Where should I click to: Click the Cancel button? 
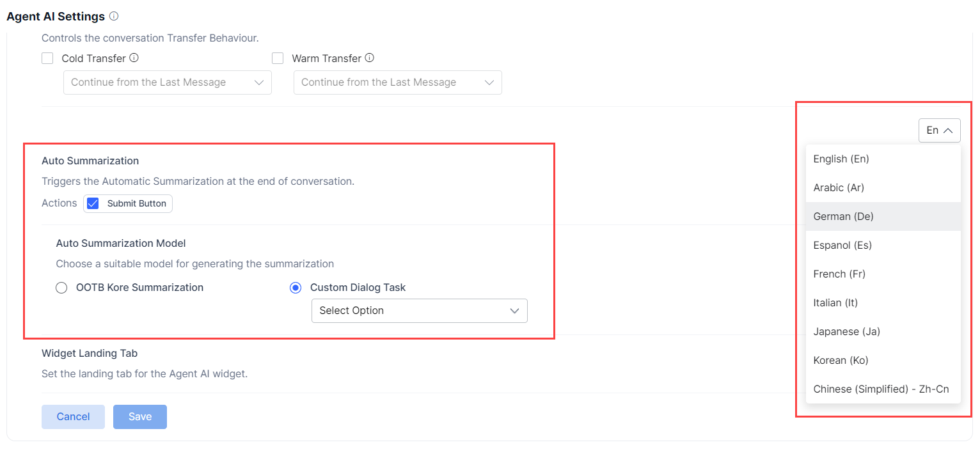[x=73, y=417]
